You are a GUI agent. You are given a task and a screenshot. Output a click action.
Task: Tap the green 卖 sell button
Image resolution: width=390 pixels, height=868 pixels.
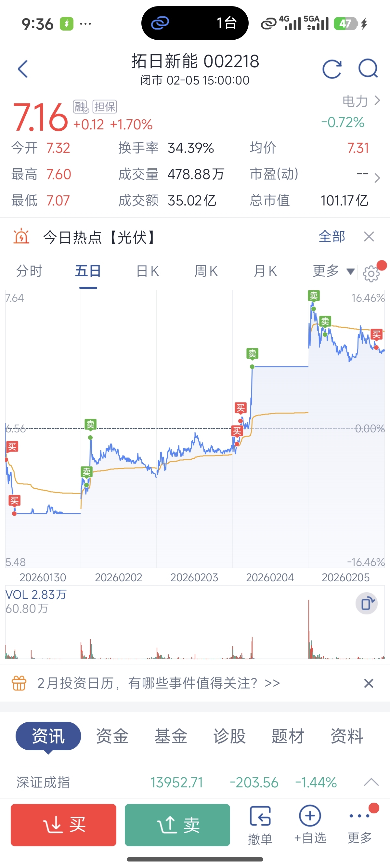[177, 825]
